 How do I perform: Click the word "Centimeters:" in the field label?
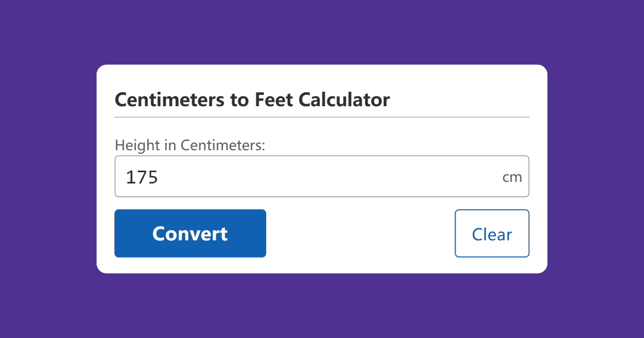point(223,145)
